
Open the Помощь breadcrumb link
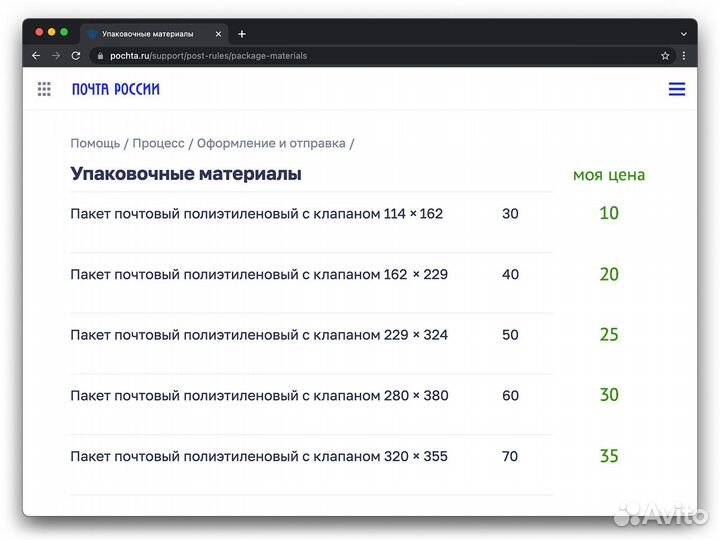click(x=95, y=143)
